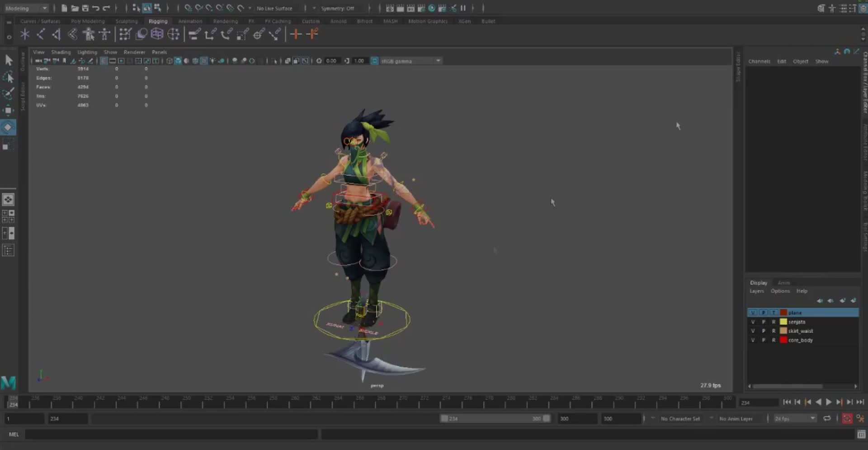Image resolution: width=868 pixels, height=450 pixels.
Task: Click the New Scene icon
Action: pos(64,8)
